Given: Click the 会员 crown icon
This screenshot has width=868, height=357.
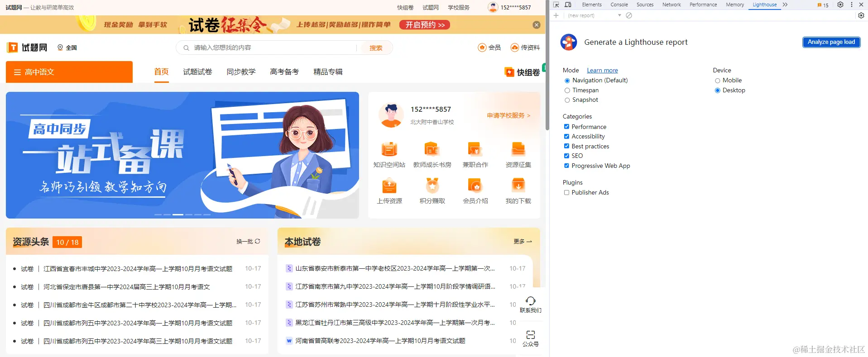Looking at the screenshot, I should tap(482, 48).
